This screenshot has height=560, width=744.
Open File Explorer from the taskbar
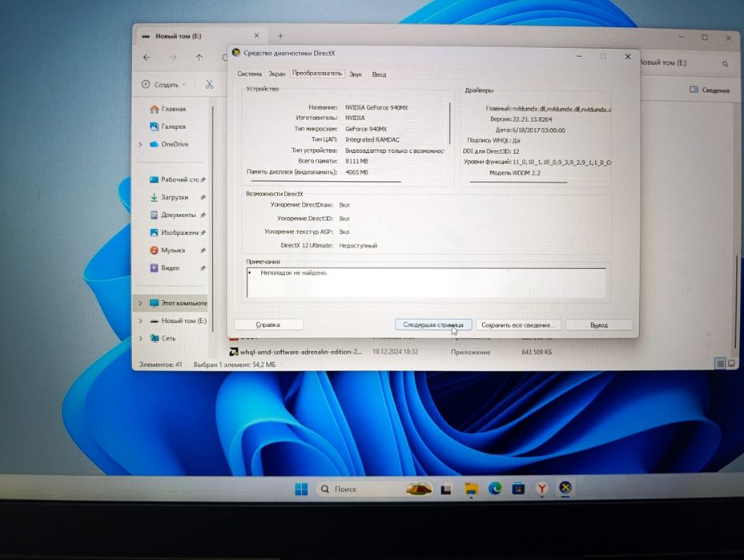coord(471,489)
